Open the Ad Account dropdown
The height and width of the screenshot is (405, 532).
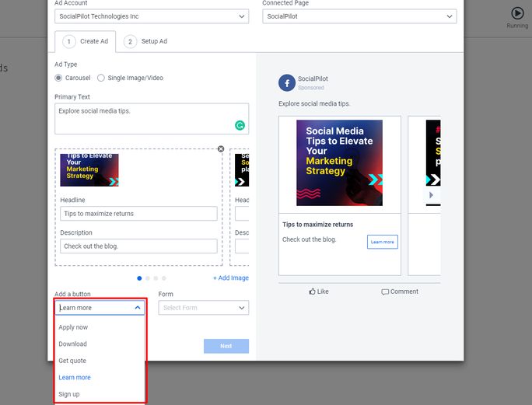click(152, 16)
